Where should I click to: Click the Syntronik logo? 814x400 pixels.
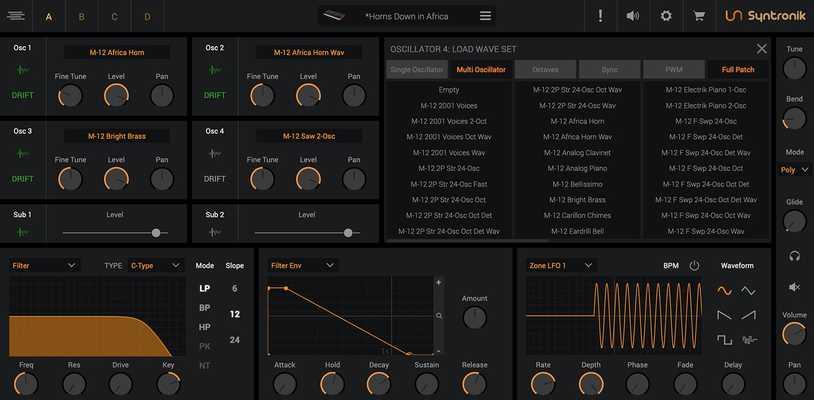click(x=765, y=16)
